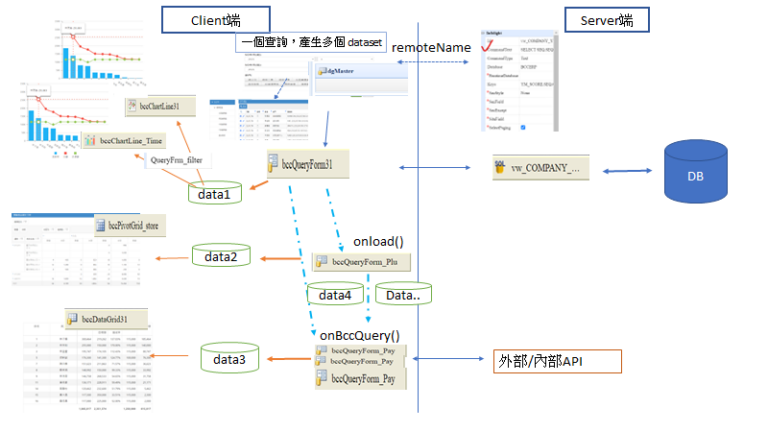
Task: Click the vw_COMPANY SQL command icon
Action: click(502, 168)
